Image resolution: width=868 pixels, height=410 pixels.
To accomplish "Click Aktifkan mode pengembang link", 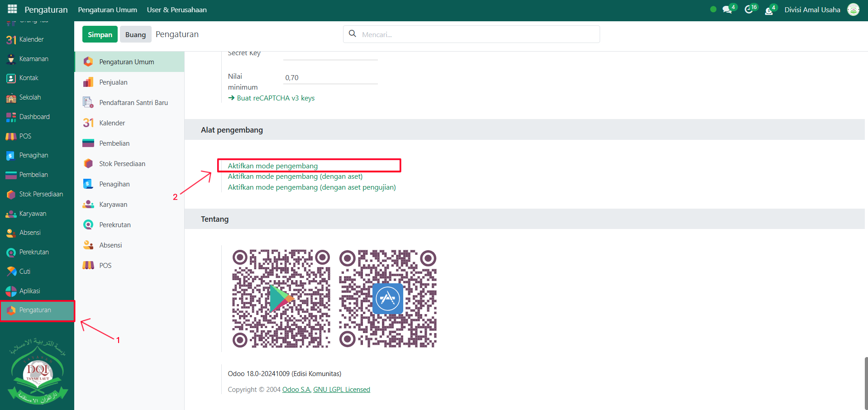I will tap(272, 166).
